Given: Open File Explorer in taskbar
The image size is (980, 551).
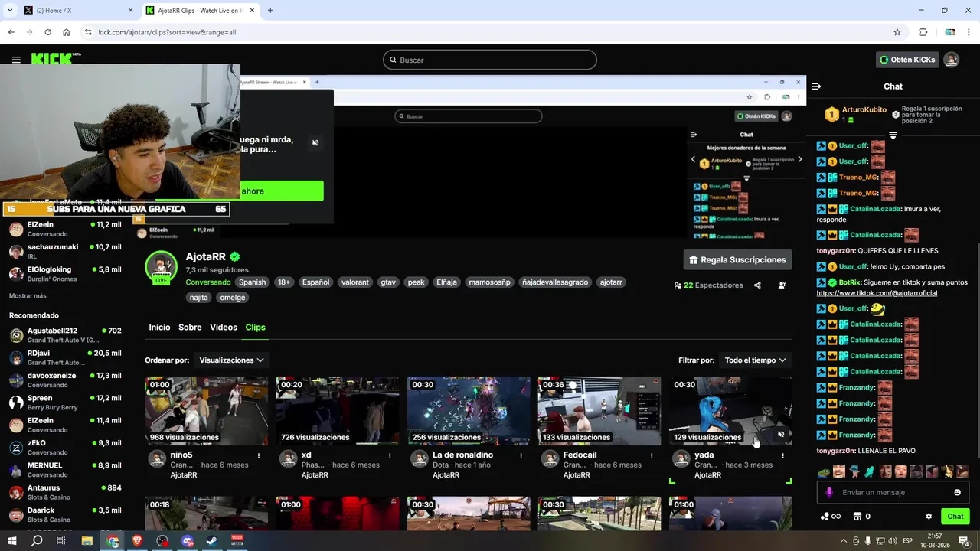Looking at the screenshot, I should 87,541.
